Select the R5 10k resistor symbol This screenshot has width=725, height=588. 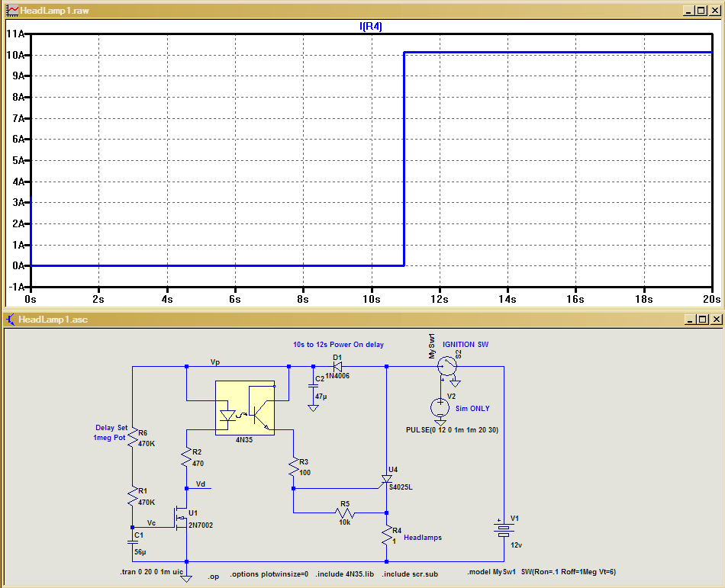[x=345, y=512]
